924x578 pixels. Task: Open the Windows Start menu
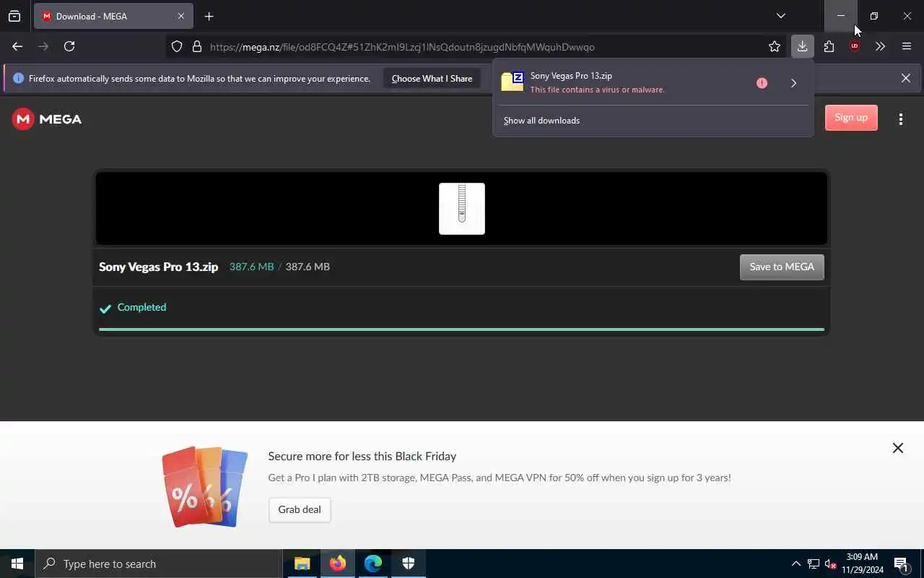(17, 564)
